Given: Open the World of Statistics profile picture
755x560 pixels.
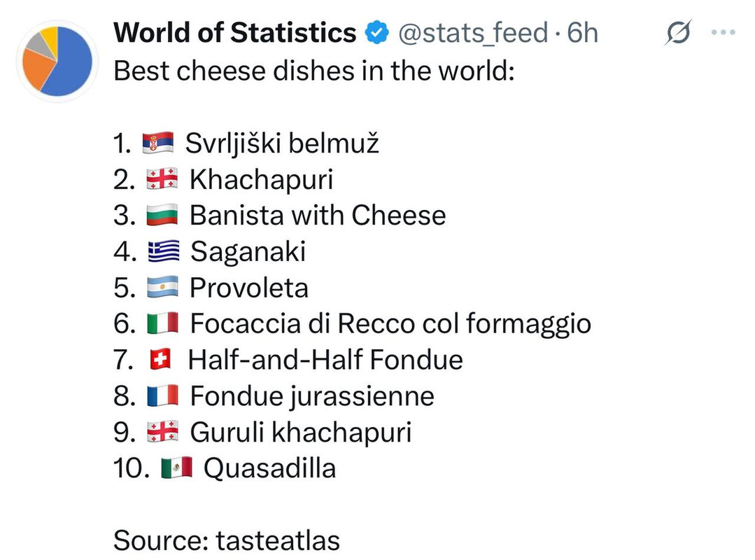Looking at the screenshot, I should 57,62.
